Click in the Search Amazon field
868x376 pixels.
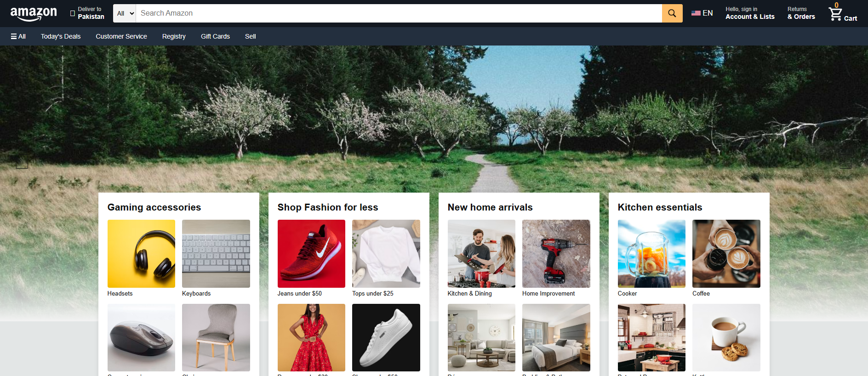[399, 13]
